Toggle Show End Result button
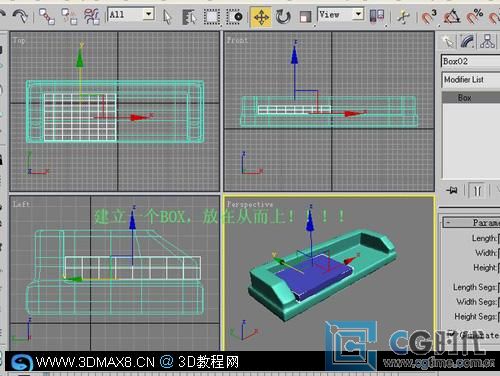This screenshot has width=500, height=376. 477,191
